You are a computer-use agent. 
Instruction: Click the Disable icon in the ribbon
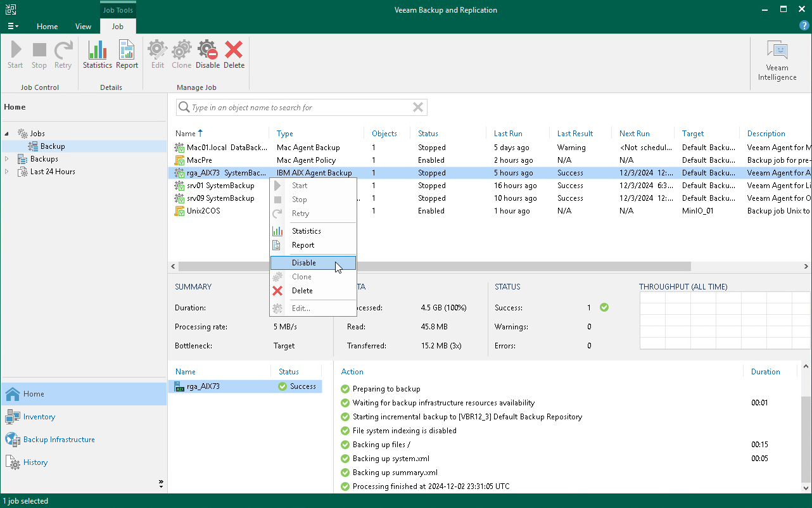tap(207, 54)
